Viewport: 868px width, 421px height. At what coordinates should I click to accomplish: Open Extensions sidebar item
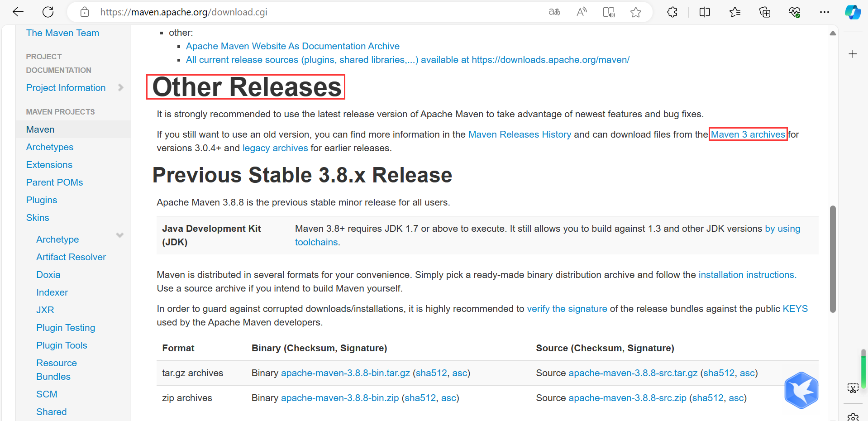pos(49,165)
